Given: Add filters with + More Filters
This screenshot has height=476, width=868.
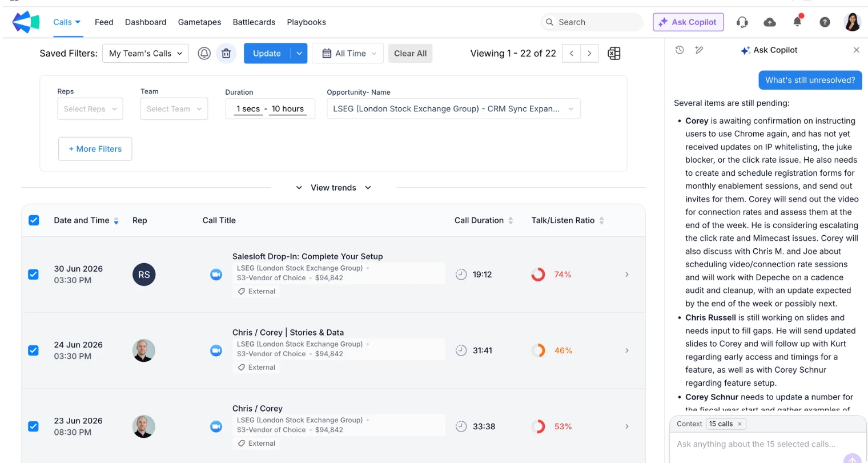Looking at the screenshot, I should tap(95, 149).
